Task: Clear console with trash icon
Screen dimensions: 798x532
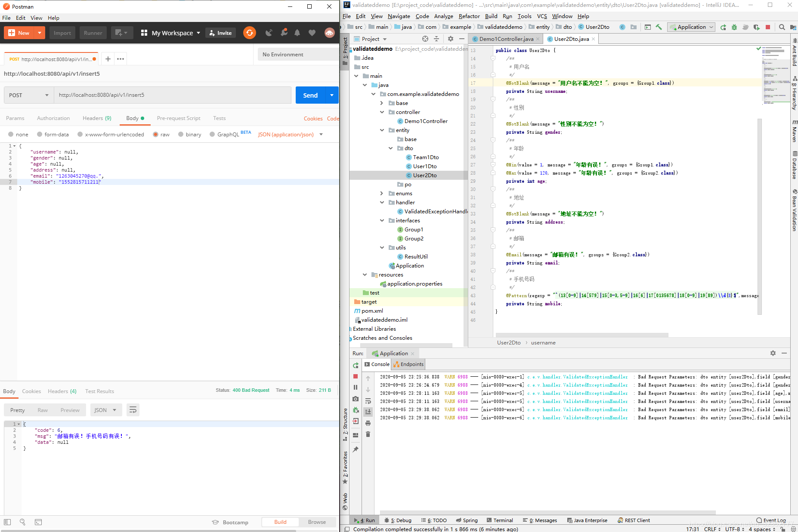Action: click(368, 434)
